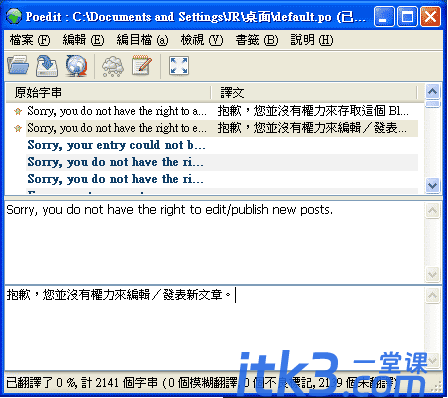This screenshot has height=398, width=448.
Task: Toggle fuzzy translation with the cloud icon
Action: (113, 66)
